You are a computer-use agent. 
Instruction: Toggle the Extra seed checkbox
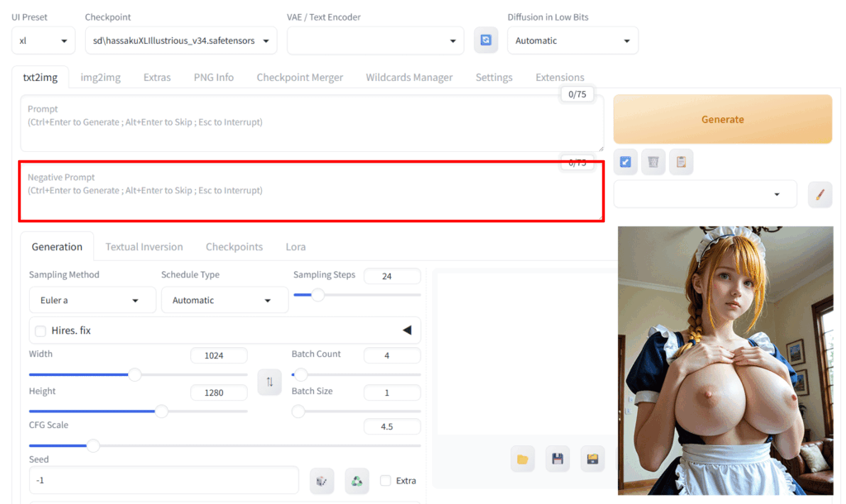pyautogui.click(x=386, y=480)
